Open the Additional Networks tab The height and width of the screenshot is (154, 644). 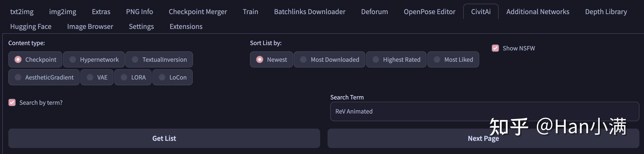(x=538, y=12)
